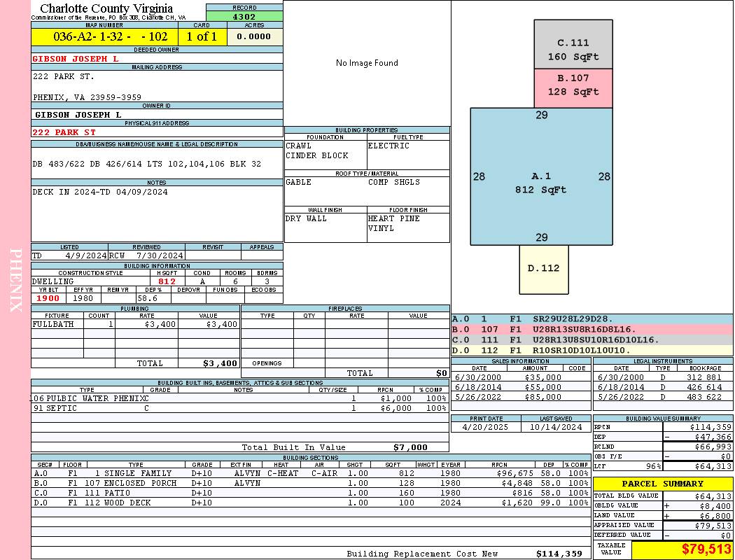Click red TAXABLE VALUE $79,513
The width and height of the screenshot is (735, 560).
[706, 549]
